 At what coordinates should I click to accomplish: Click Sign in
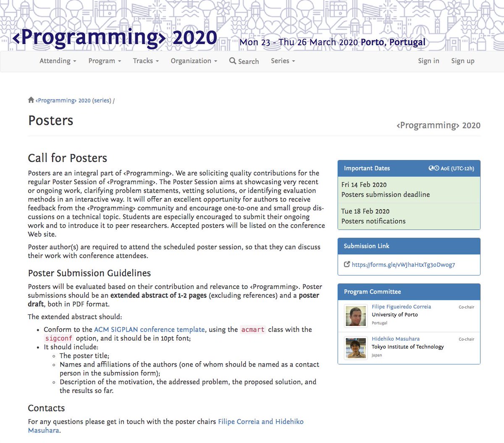click(428, 61)
